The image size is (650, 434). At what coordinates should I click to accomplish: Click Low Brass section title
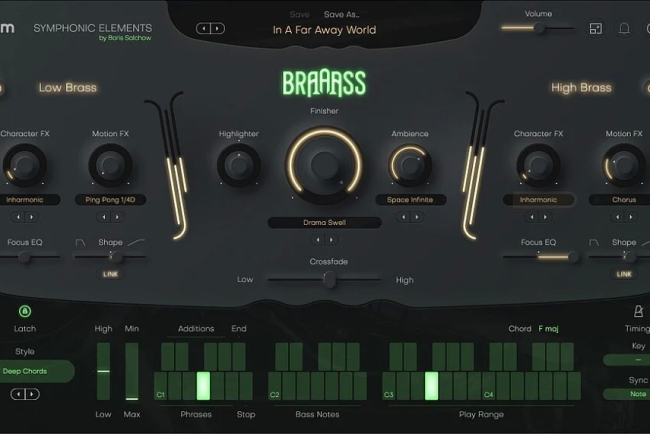[x=68, y=87]
